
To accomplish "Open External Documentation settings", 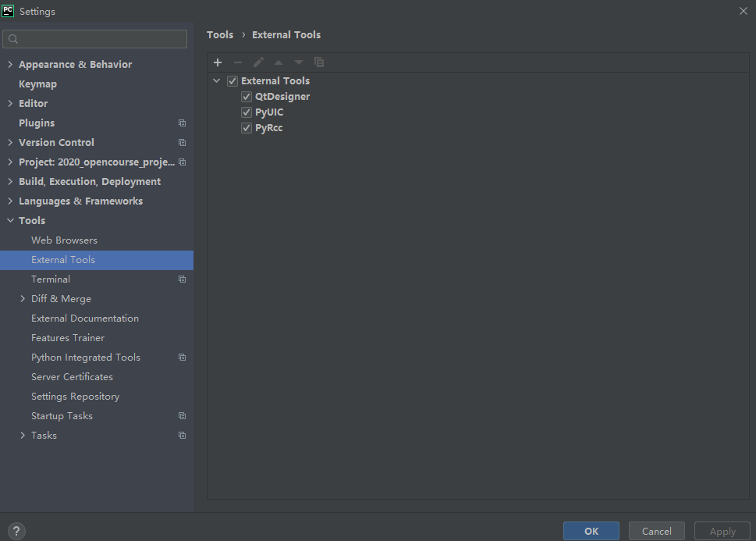I will pos(97,318).
